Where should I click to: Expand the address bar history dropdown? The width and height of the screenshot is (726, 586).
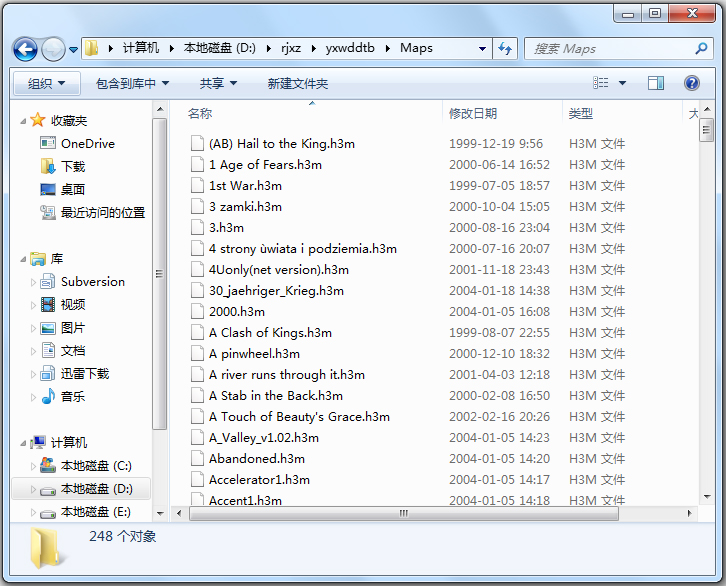click(482, 48)
